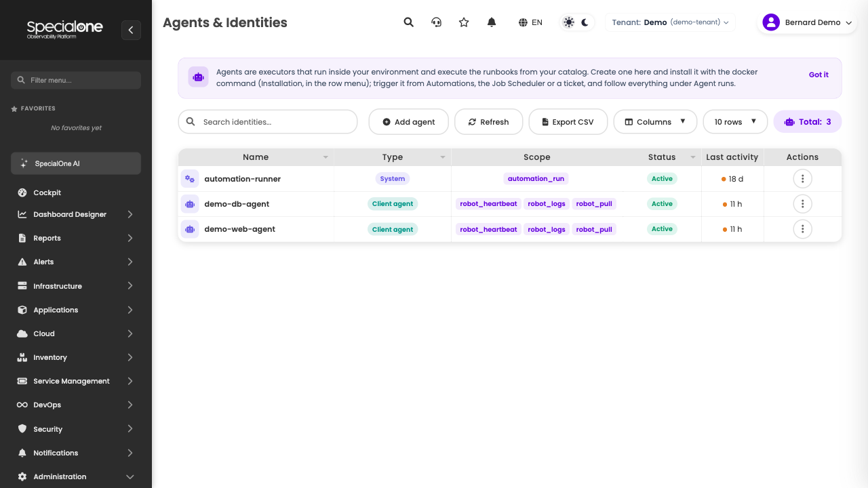Image resolution: width=868 pixels, height=488 pixels.
Task: Click the 18 d last activity value
Action: (x=736, y=179)
